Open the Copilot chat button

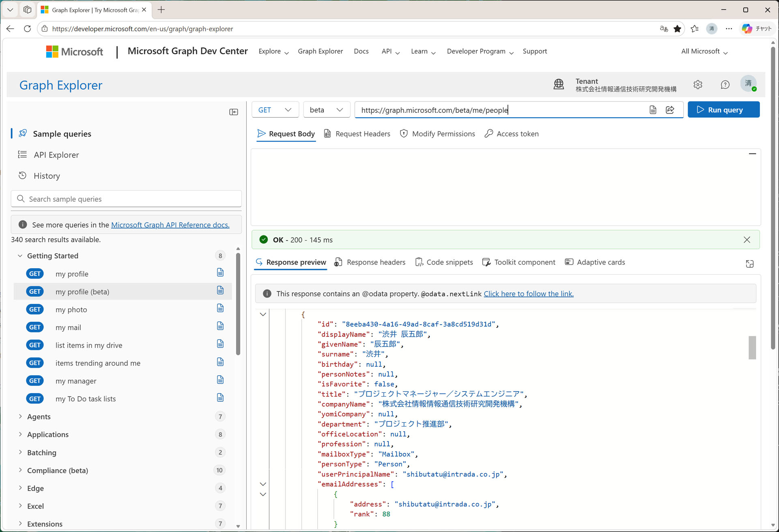tap(757, 29)
